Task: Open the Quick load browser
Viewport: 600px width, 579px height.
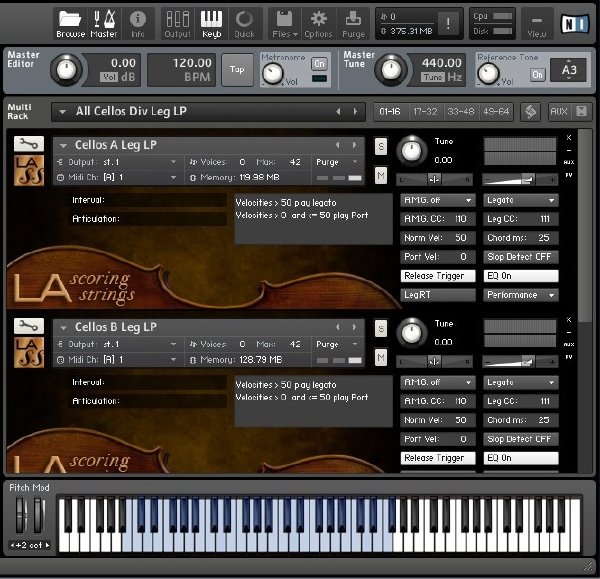Action: pyautogui.click(x=244, y=24)
